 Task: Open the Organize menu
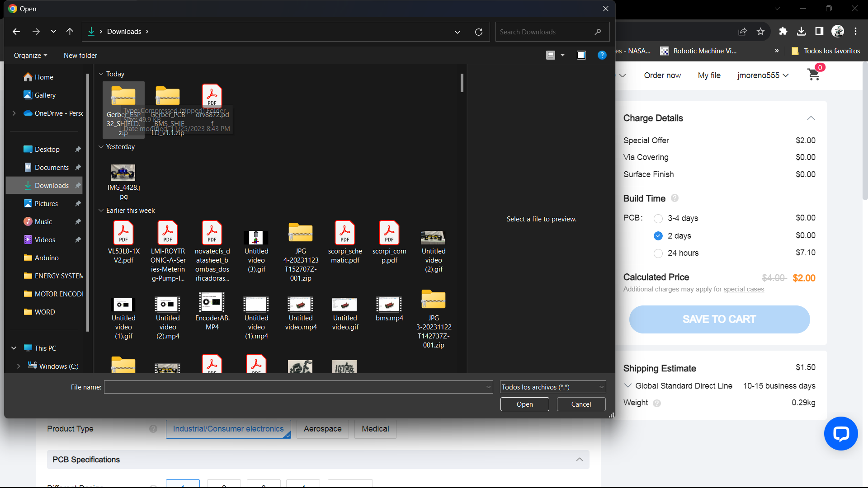tap(30, 56)
